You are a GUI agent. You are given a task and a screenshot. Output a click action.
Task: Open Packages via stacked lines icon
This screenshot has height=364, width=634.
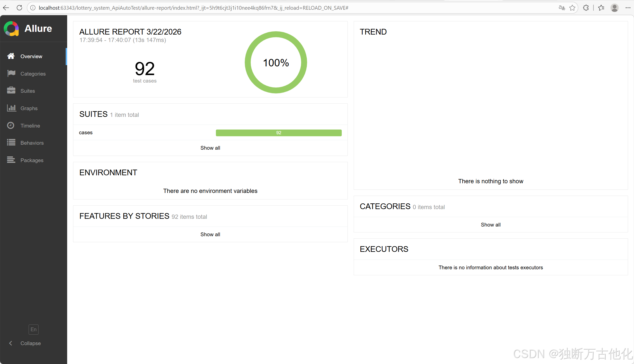11,160
